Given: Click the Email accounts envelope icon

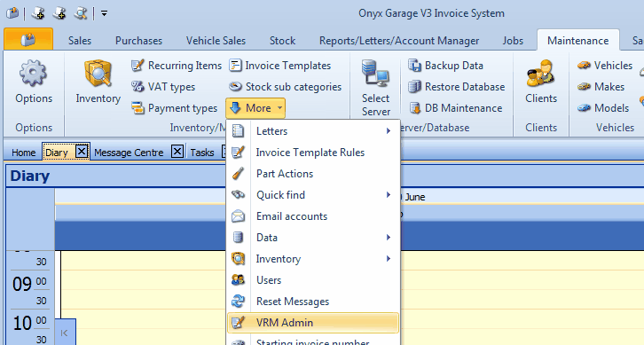Looking at the screenshot, I should (239, 216).
